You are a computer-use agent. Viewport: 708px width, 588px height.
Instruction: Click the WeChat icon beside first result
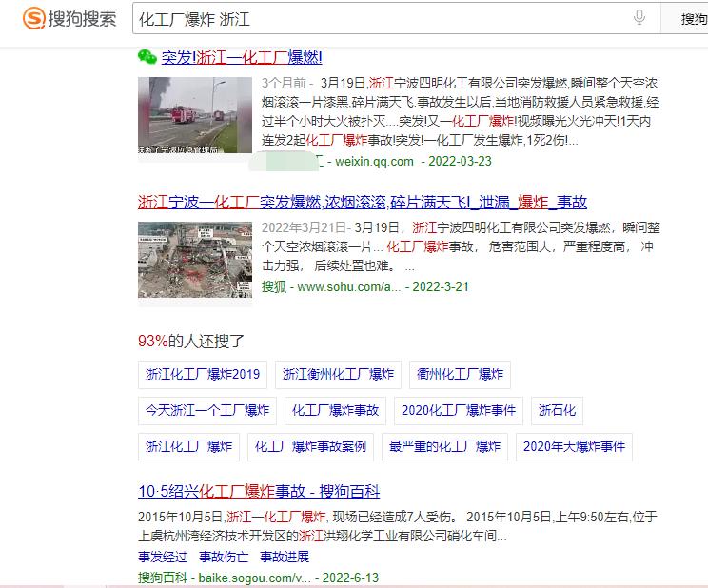147,57
